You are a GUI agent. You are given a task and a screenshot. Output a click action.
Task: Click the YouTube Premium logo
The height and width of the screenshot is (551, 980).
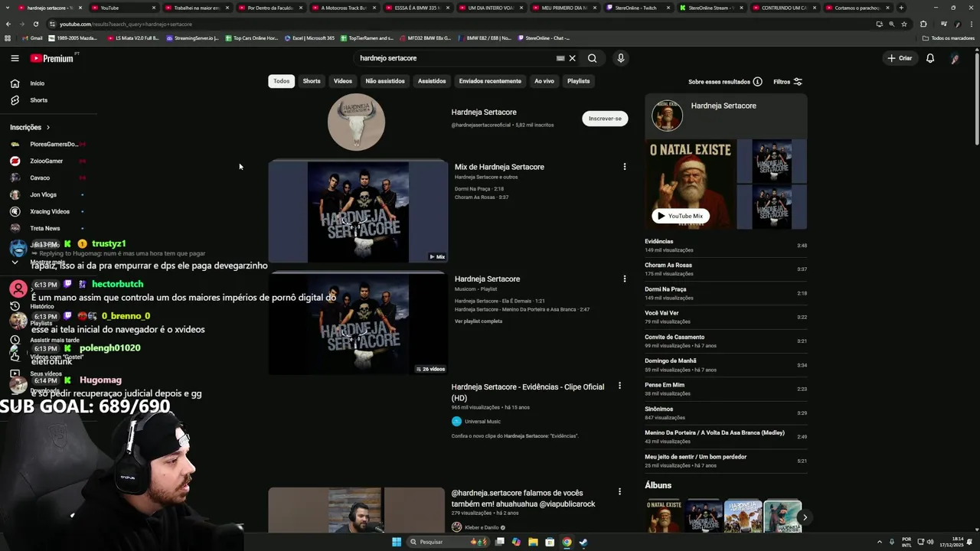point(52,58)
